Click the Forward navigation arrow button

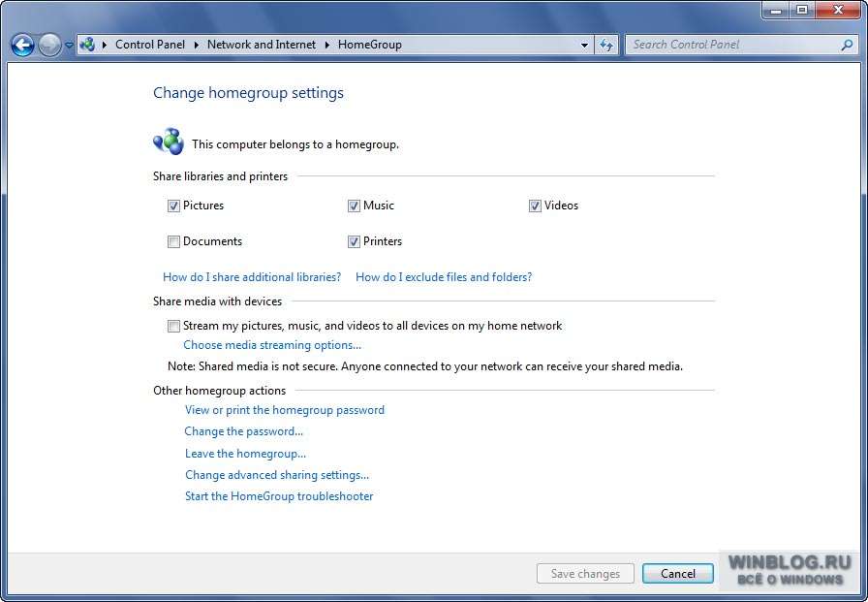point(49,45)
